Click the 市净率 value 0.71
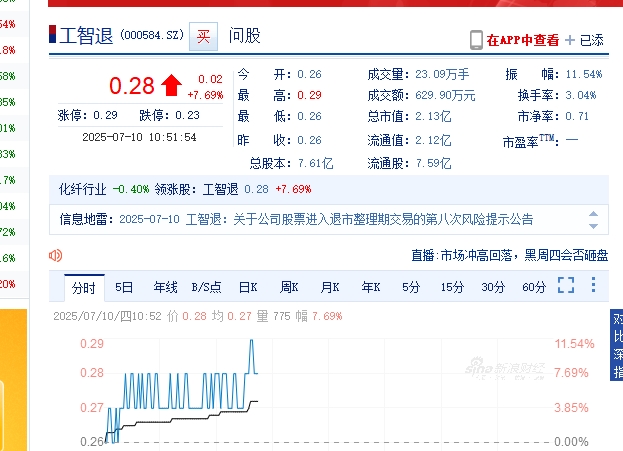The height and width of the screenshot is (451, 623). point(577,116)
